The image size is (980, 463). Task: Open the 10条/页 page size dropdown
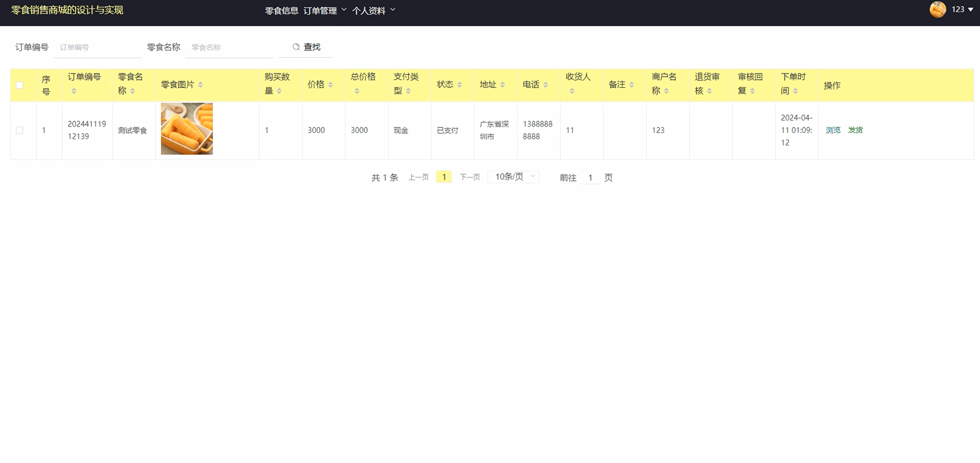[514, 177]
